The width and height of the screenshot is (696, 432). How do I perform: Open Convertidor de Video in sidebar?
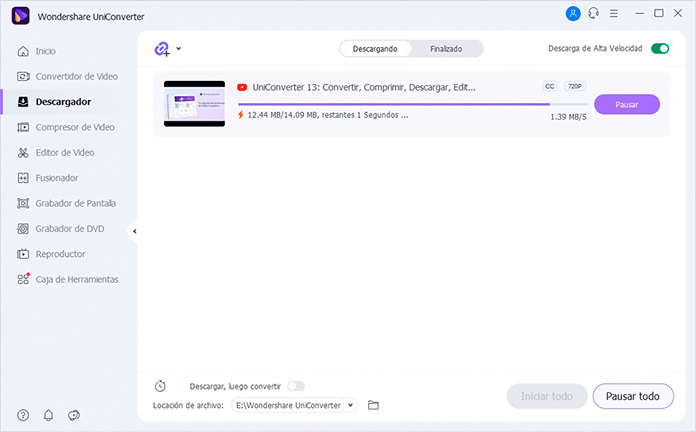coord(67,76)
